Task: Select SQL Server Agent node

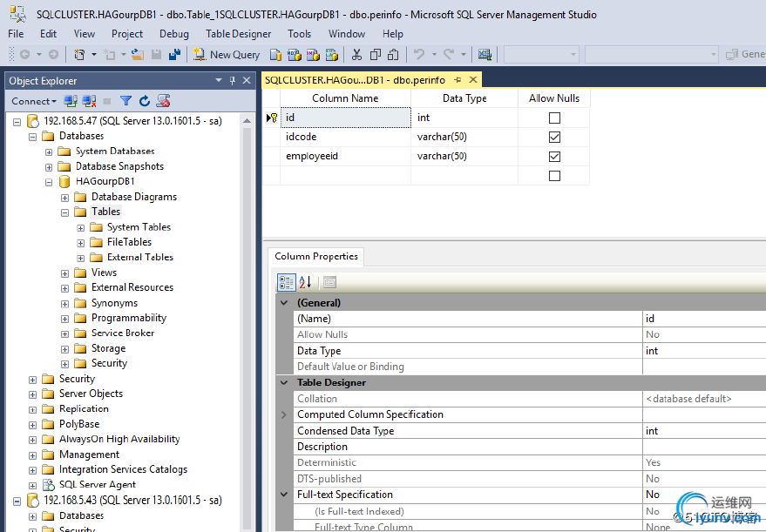Action: click(x=98, y=485)
